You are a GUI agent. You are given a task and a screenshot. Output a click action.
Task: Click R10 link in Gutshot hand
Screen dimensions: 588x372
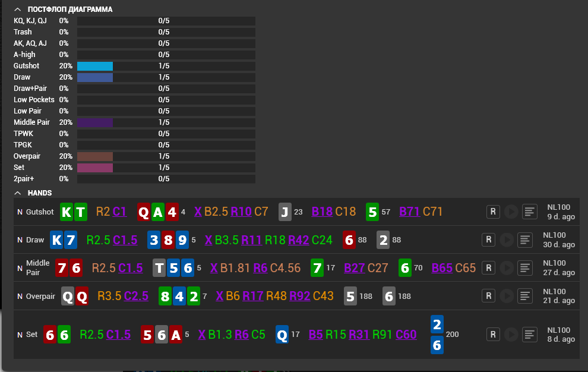coord(241,212)
